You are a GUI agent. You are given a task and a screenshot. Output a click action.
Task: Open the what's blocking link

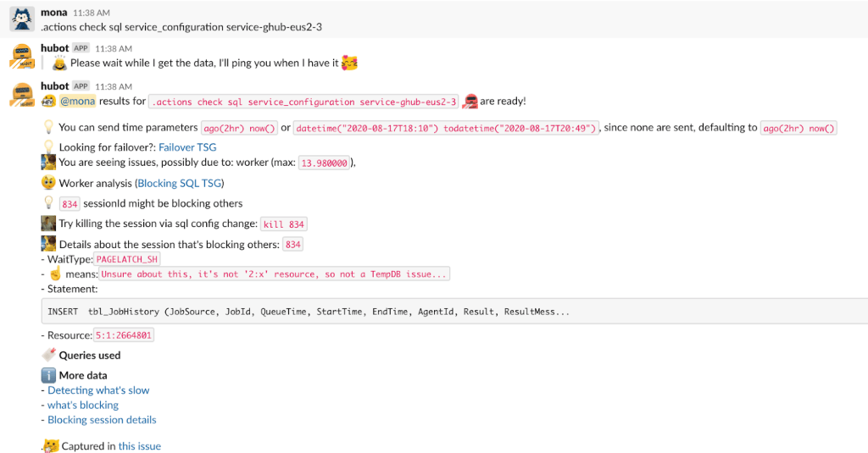pos(82,405)
